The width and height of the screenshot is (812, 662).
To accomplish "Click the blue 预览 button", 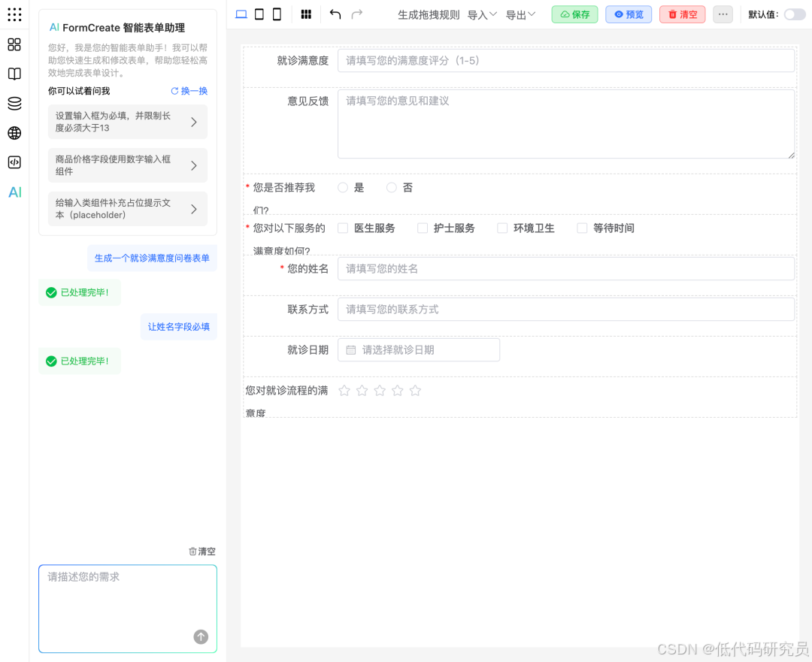I will pyautogui.click(x=628, y=14).
